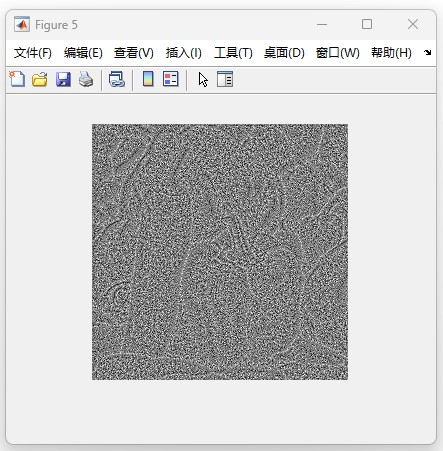Toggle the Edit Plot arrow tool
This screenshot has height=451, width=443.
tap(203, 80)
